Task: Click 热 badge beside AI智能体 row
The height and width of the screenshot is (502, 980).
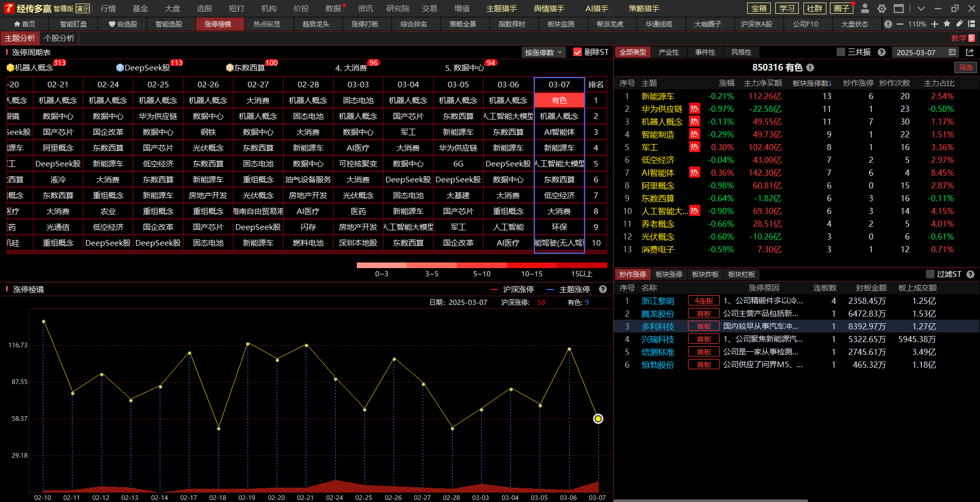Action: [694, 173]
